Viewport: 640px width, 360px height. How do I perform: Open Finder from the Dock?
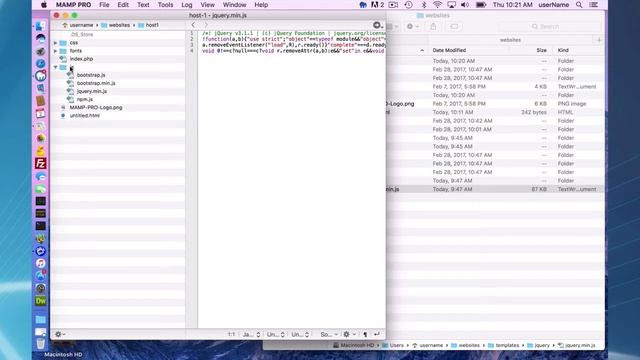(40, 26)
